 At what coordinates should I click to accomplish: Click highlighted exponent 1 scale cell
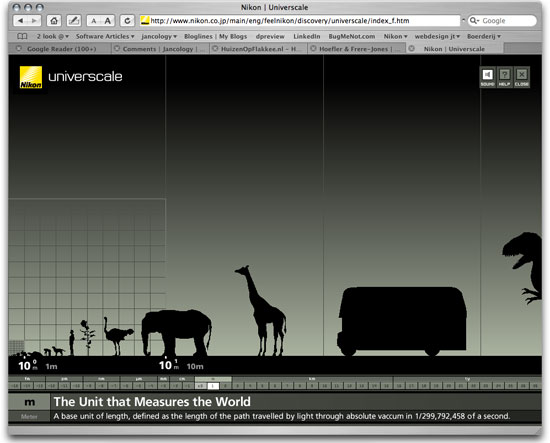coord(213,386)
